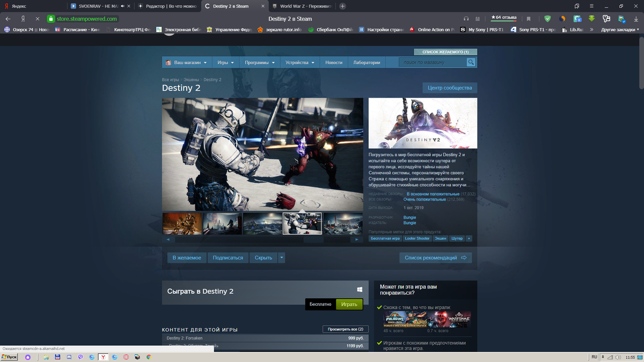Click the green shield Adguard icon in browser toolbar

547,18
